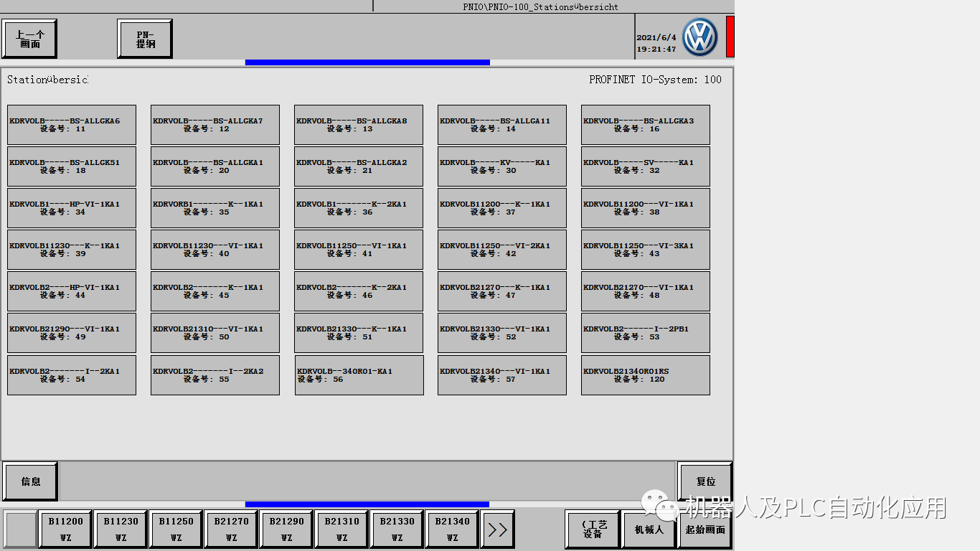
Task: Switch to B21290 WZ tab
Action: [x=286, y=529]
